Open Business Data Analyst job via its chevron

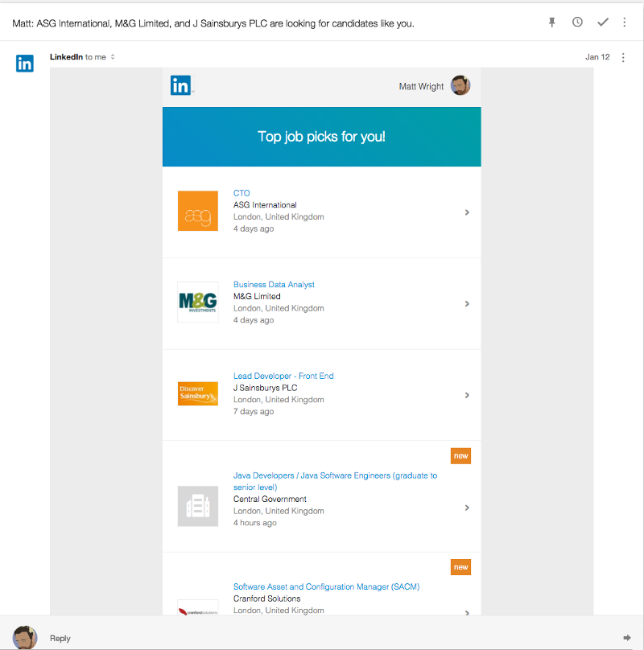click(467, 304)
